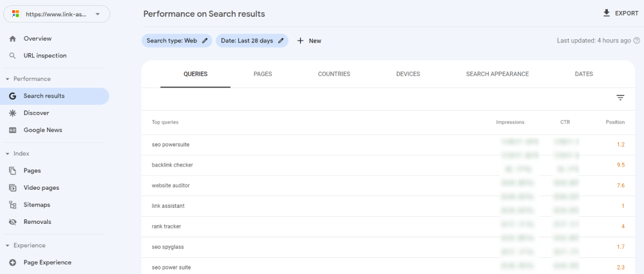The image size is (644, 274).
Task: Click the Top queries column header
Action: (165, 122)
